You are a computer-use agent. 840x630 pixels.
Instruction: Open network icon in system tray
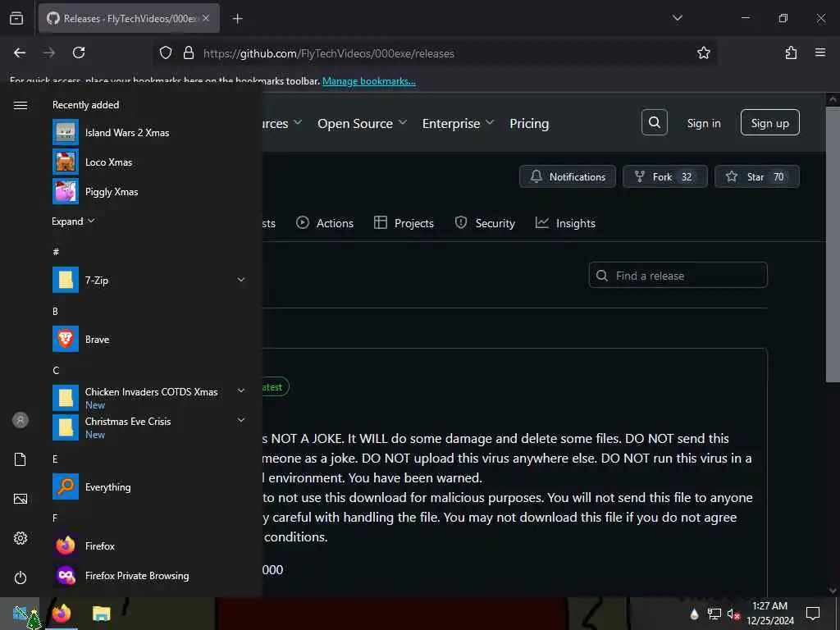click(714, 614)
